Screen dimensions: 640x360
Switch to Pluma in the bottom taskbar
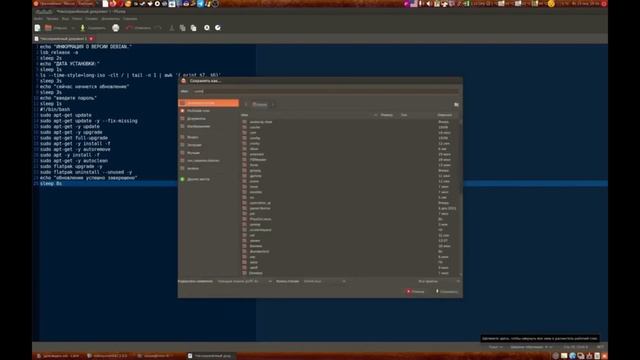tap(211, 356)
